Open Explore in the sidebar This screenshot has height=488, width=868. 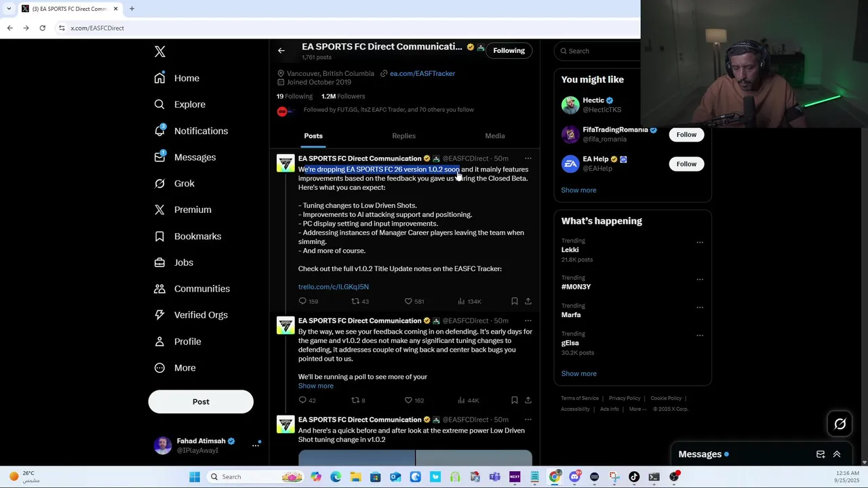[x=180, y=104]
